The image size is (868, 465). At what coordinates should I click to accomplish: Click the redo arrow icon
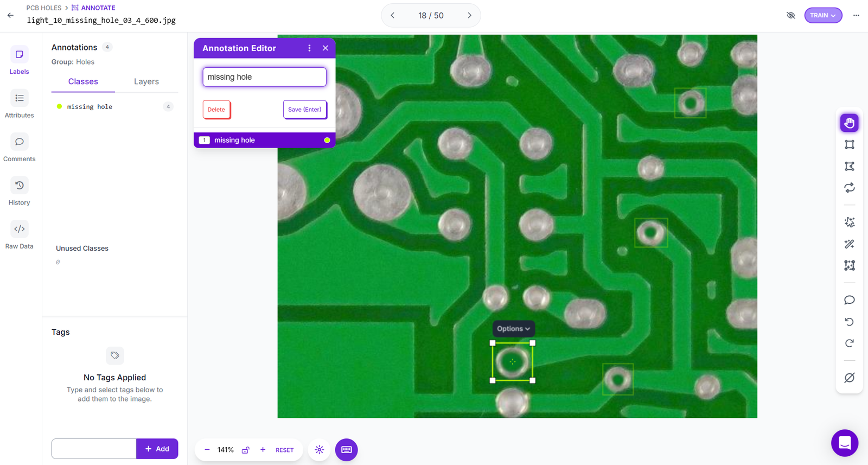[849, 343]
